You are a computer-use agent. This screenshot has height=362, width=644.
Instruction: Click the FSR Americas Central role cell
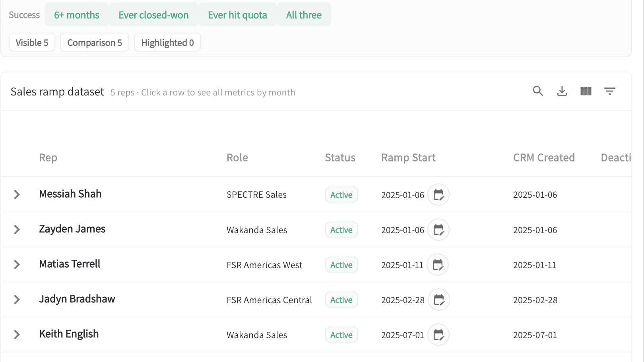(x=269, y=300)
